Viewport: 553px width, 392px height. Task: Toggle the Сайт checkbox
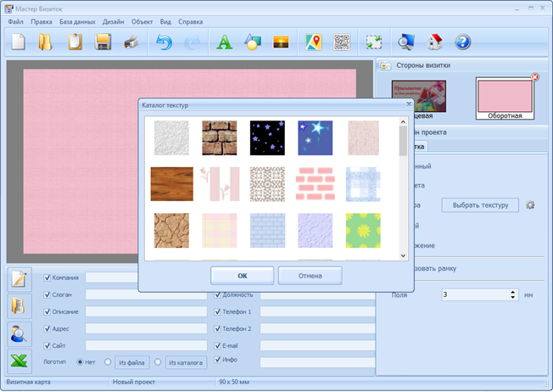click(47, 345)
